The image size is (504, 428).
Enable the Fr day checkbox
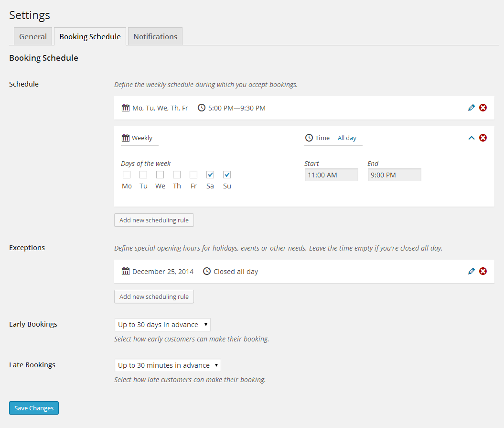[x=193, y=175]
